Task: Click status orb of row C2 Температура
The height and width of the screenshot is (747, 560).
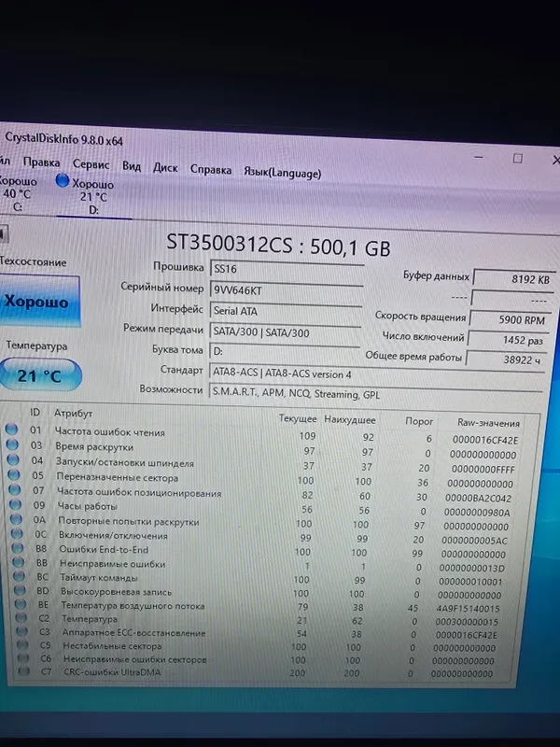Action: click(x=21, y=617)
